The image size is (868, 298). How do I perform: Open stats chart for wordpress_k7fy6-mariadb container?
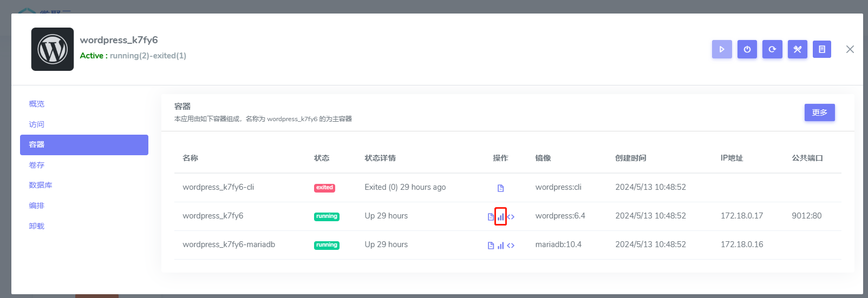(500, 246)
